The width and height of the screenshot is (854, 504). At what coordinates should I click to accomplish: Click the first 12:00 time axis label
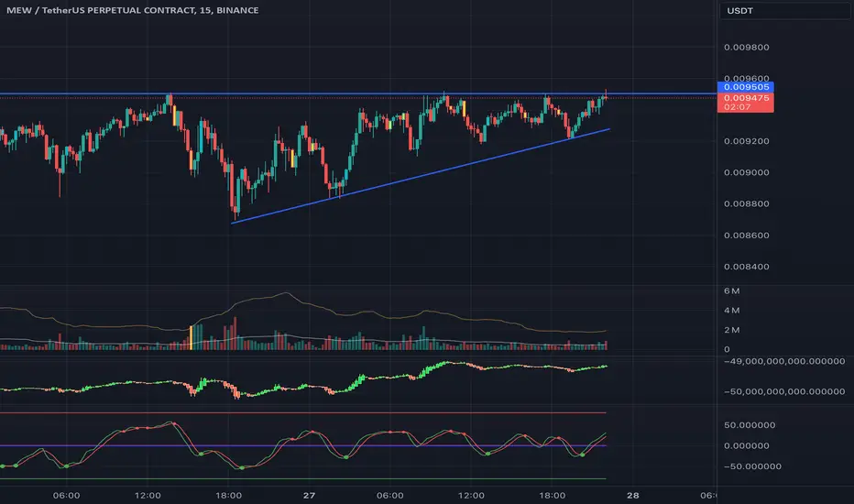(148, 495)
